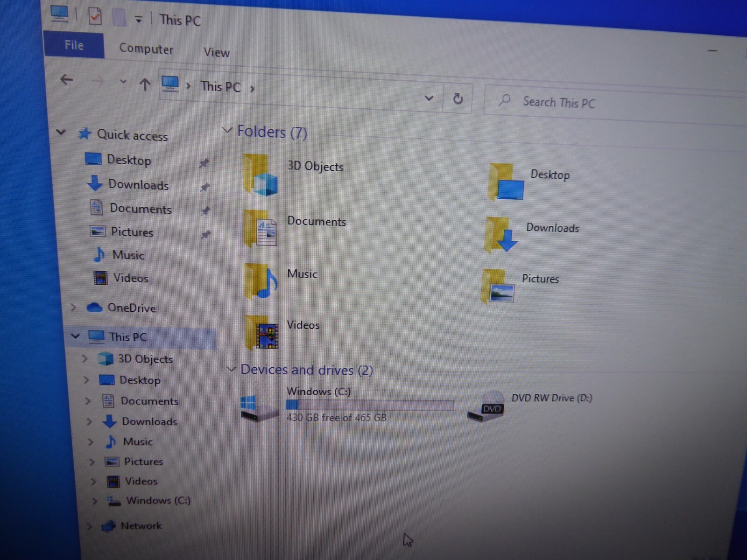Open the Documents folder icon in Folders
The height and width of the screenshot is (560, 747).
click(x=261, y=228)
